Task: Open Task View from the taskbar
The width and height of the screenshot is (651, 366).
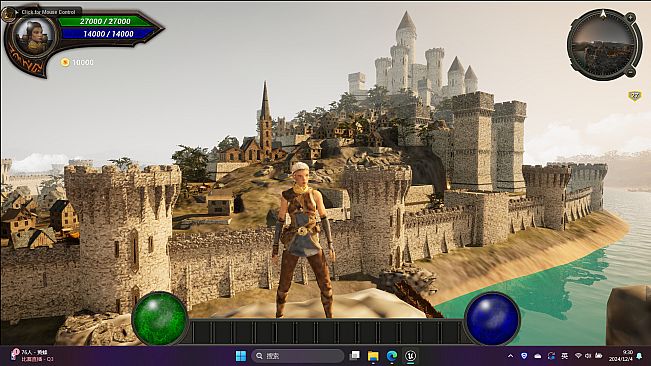Action: pos(355,356)
